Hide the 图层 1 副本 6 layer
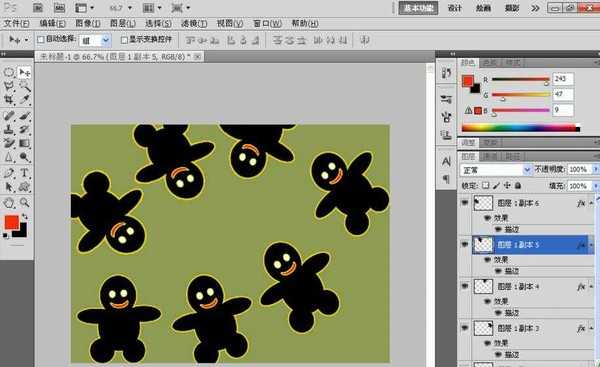600x367 pixels. tap(465, 203)
